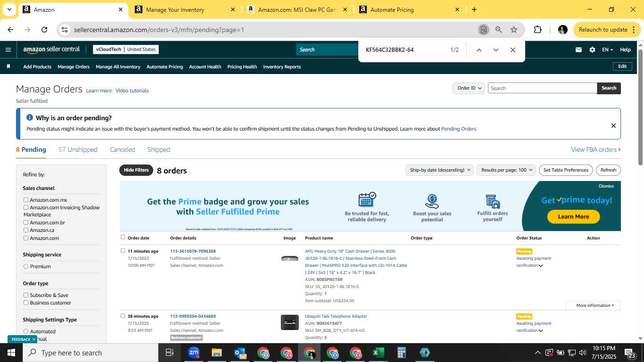Select the Automated shipping settings radio
This screenshot has width=644, height=362.
click(x=26, y=331)
